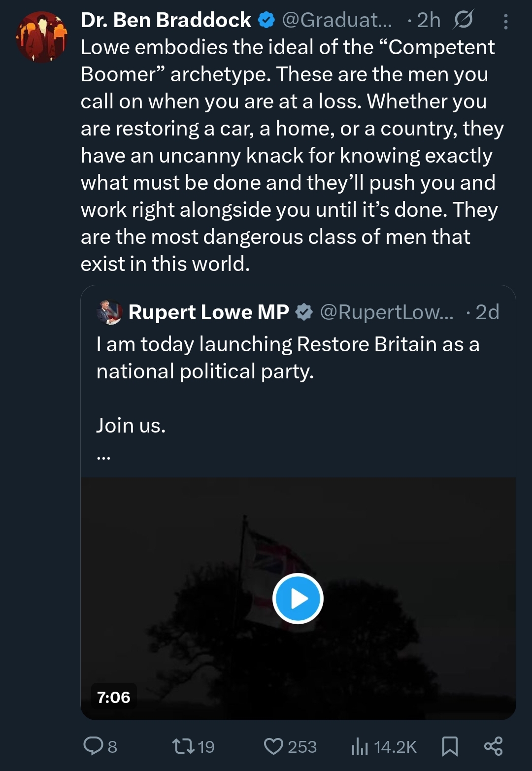Tap the @RupertLow... handle

click(387, 312)
